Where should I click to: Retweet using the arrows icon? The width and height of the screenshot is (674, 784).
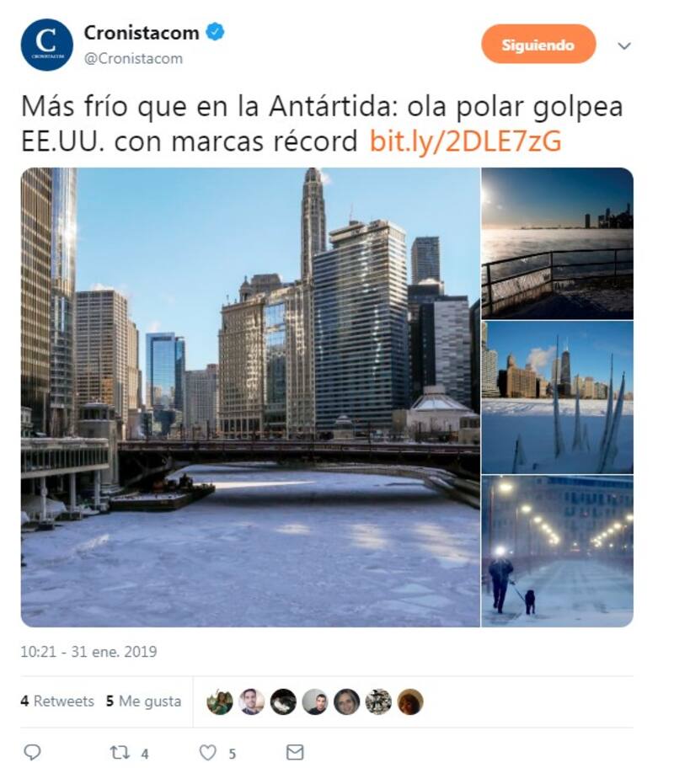coord(120,753)
